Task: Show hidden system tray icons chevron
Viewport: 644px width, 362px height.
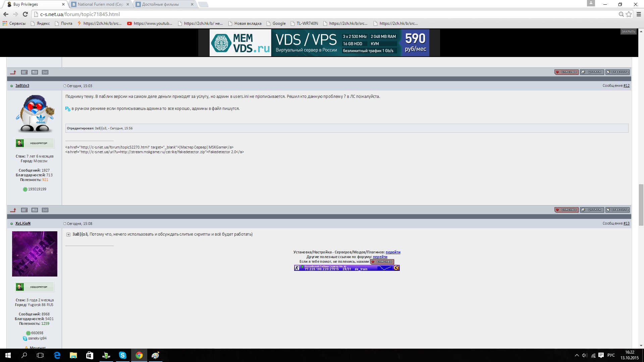Action: (x=577, y=355)
